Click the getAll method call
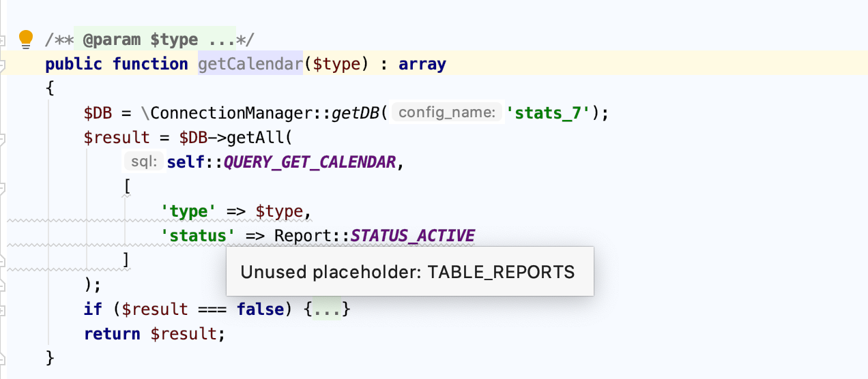Viewport: 868px width, 379px height. (255, 138)
